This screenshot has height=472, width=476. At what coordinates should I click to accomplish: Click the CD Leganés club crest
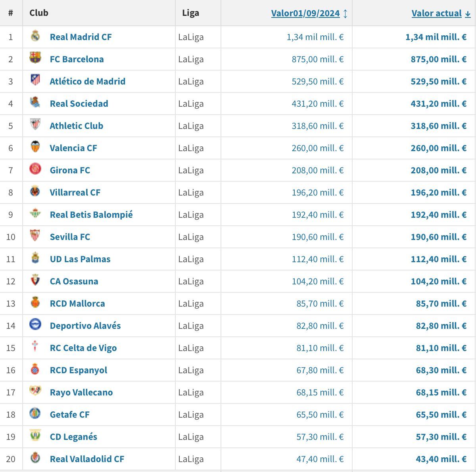click(x=36, y=437)
